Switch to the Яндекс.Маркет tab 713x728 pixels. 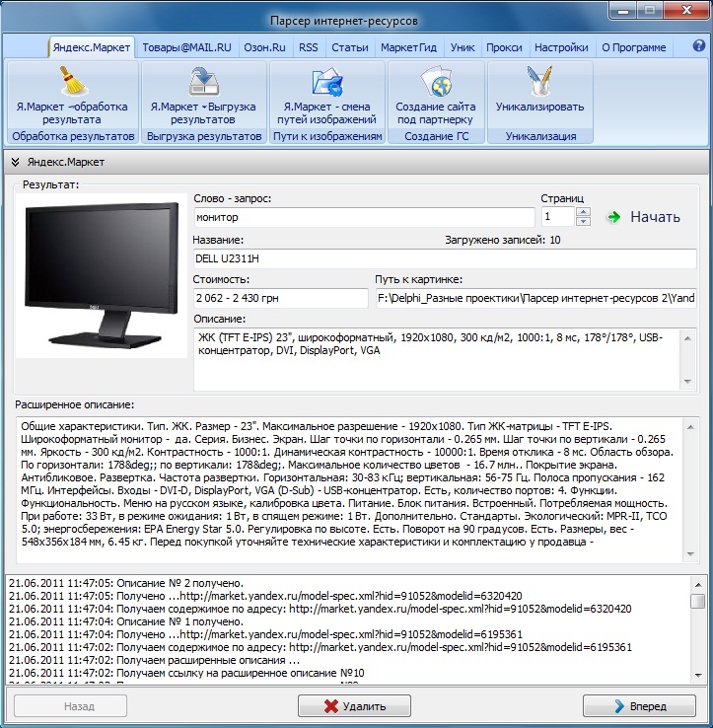point(92,47)
